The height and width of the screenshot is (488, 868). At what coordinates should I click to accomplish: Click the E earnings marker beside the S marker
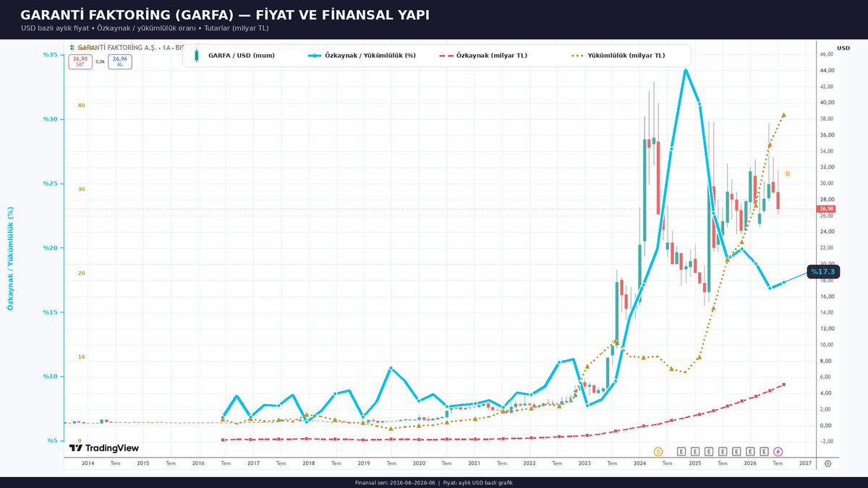pos(681,451)
